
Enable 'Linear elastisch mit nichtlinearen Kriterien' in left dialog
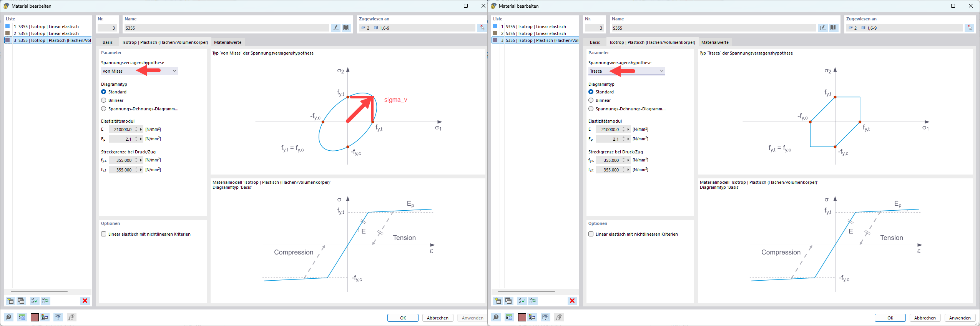(x=104, y=234)
